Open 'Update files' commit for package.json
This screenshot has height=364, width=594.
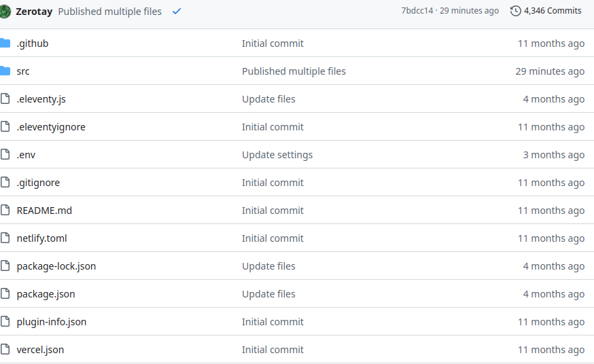[268, 294]
